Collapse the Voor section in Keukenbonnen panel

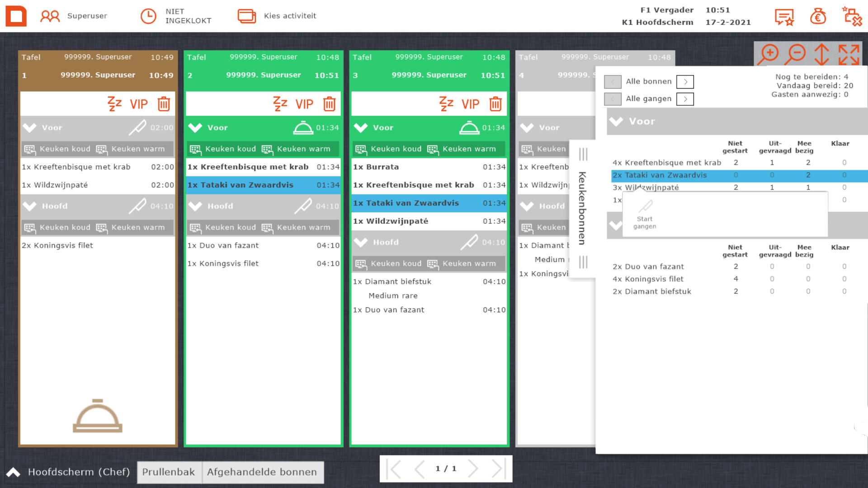tap(616, 121)
